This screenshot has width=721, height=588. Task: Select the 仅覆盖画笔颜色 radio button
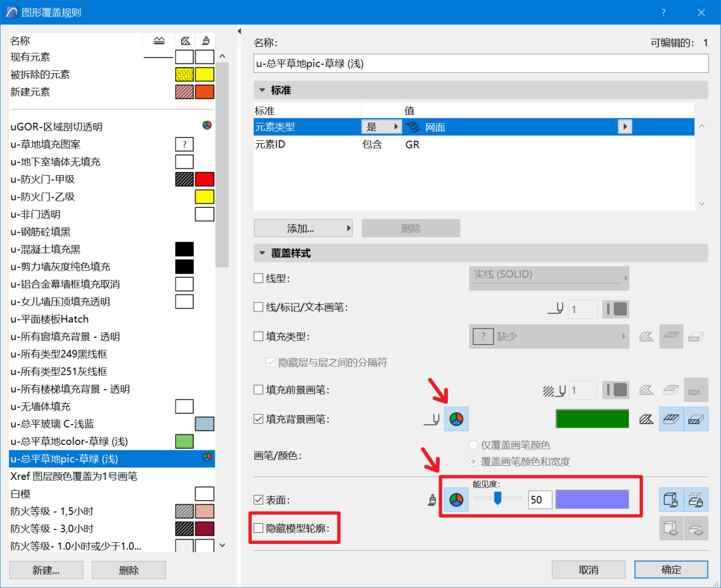(473, 444)
